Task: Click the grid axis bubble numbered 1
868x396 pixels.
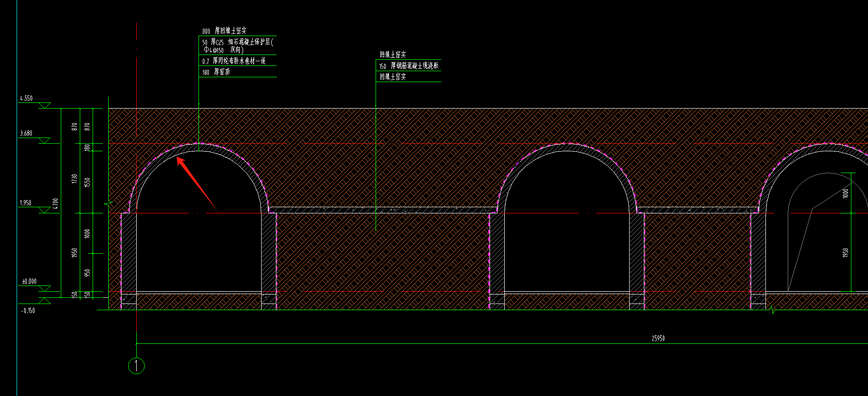Action: pos(136,366)
